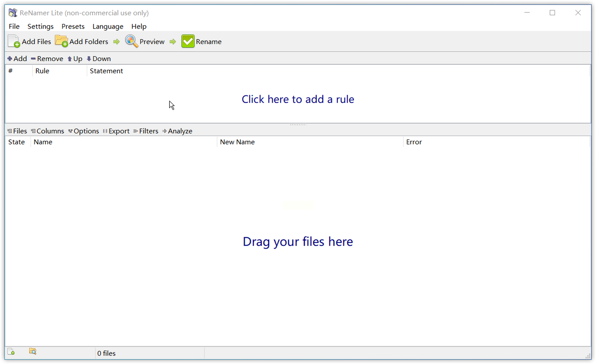Viewport: 596px width, 364px height.
Task: Open the Presets menu
Action: [73, 26]
